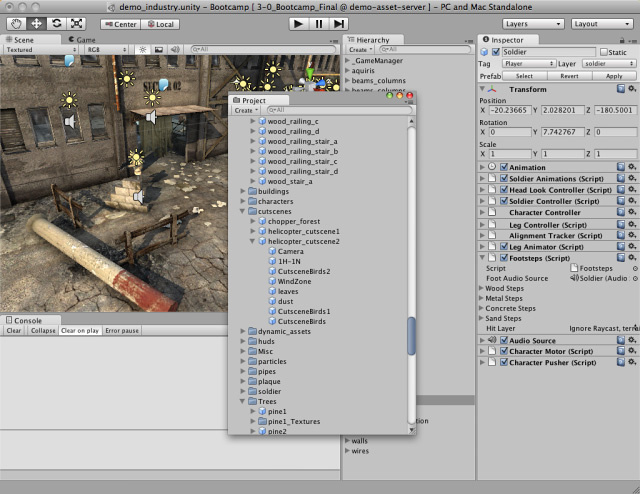Open the Transform component gear menu
The height and width of the screenshot is (494, 640).
(632, 89)
